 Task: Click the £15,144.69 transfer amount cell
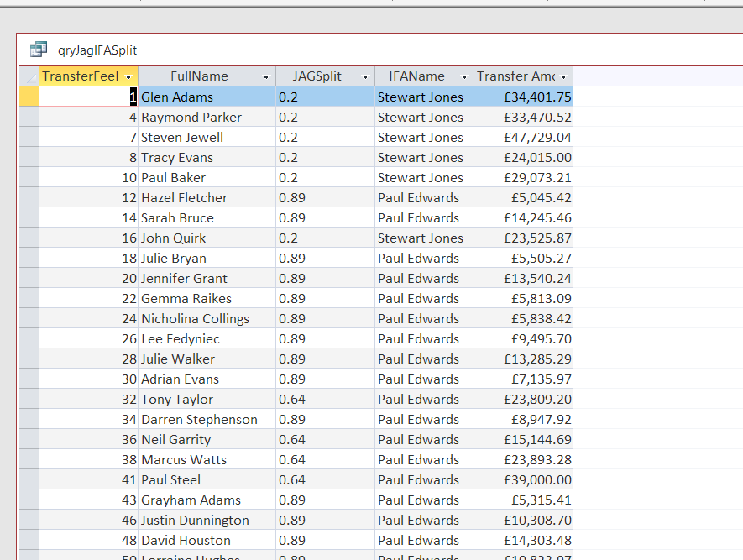click(x=524, y=439)
